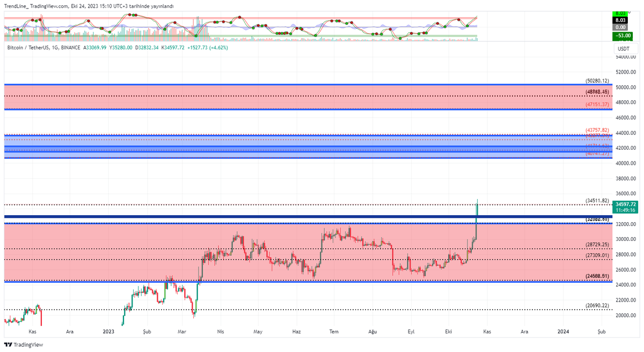This screenshot has height=352, width=644.
Task: Click the Eyl time axis label
Action: click(x=411, y=332)
